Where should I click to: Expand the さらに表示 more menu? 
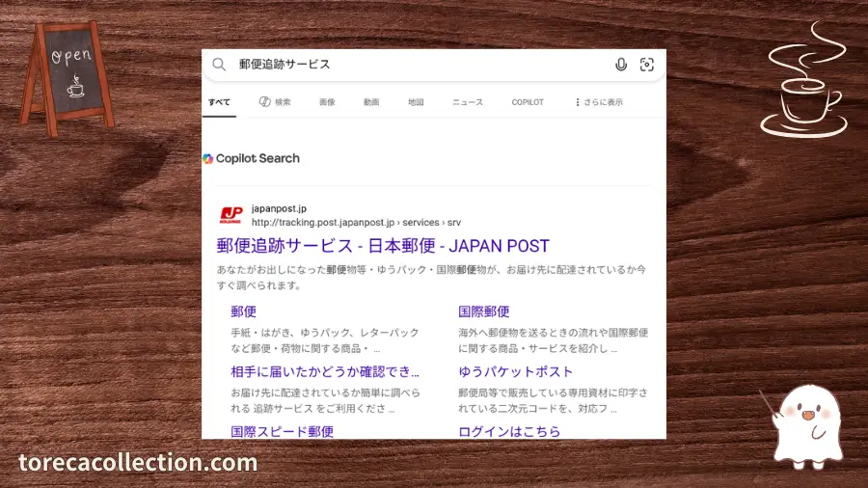click(599, 102)
